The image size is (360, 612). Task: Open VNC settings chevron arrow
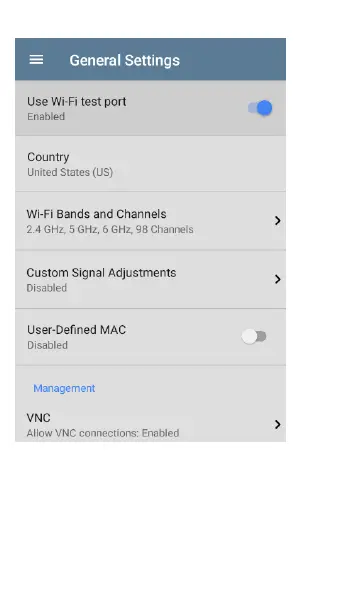point(277,424)
